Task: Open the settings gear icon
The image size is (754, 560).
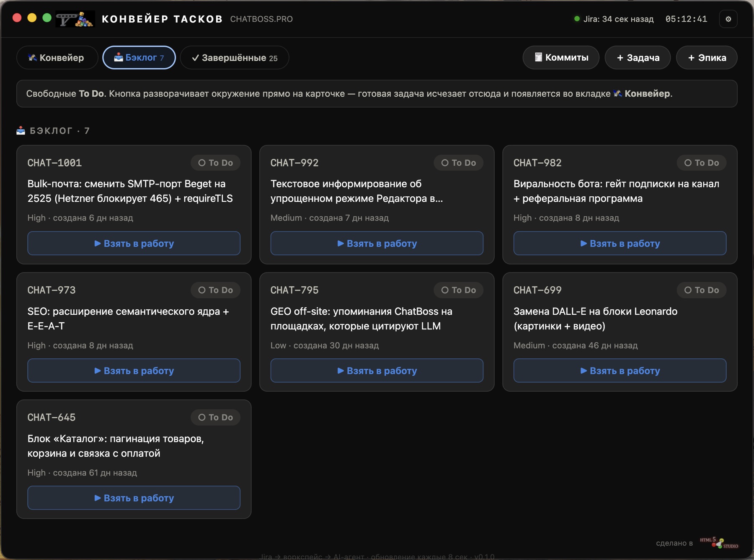Action: tap(728, 19)
